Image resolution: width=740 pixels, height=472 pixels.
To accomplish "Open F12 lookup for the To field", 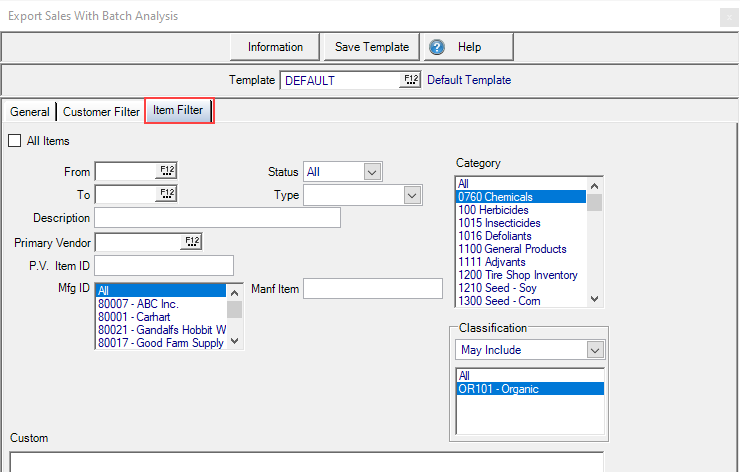I will tap(167, 194).
